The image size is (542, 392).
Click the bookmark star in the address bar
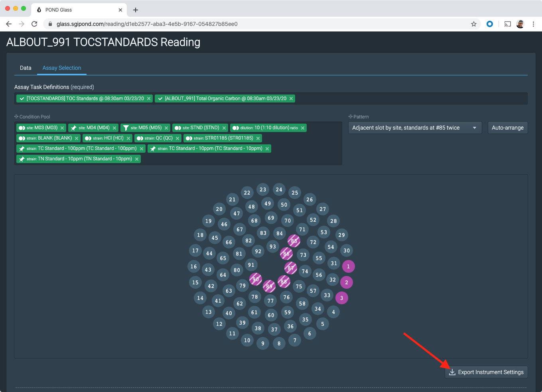coord(474,24)
